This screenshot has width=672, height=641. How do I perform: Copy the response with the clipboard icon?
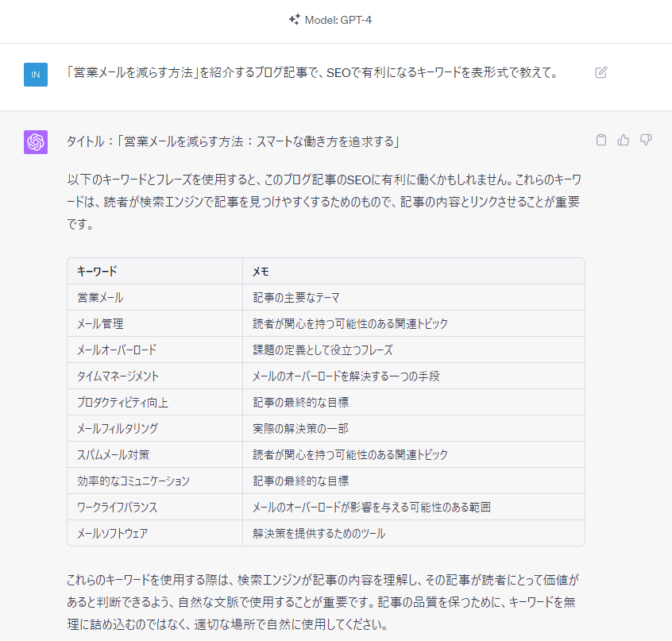(601, 140)
